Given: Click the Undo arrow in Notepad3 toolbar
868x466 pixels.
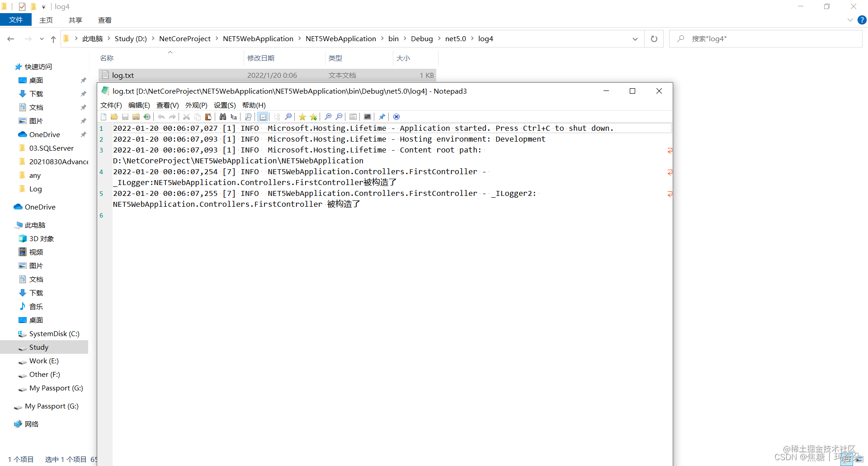Looking at the screenshot, I should pos(161,117).
